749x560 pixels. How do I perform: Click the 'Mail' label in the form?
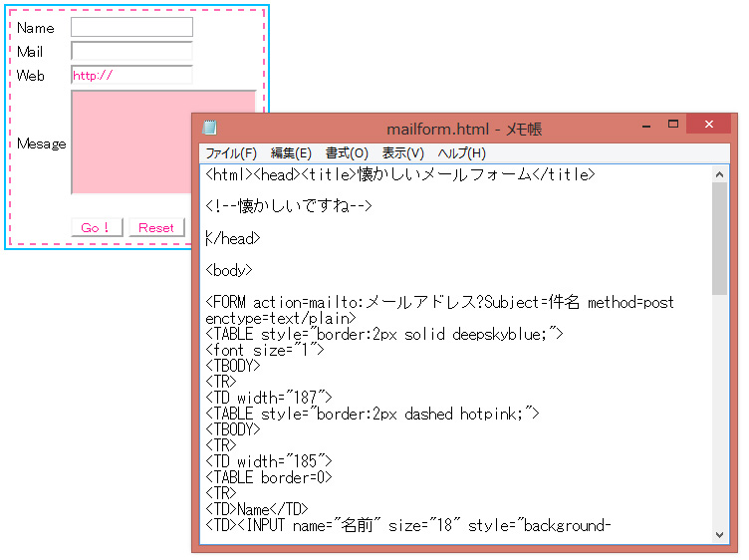30,51
